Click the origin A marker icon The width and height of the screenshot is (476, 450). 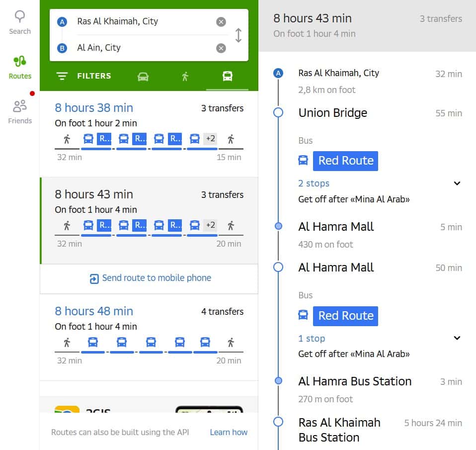62,22
